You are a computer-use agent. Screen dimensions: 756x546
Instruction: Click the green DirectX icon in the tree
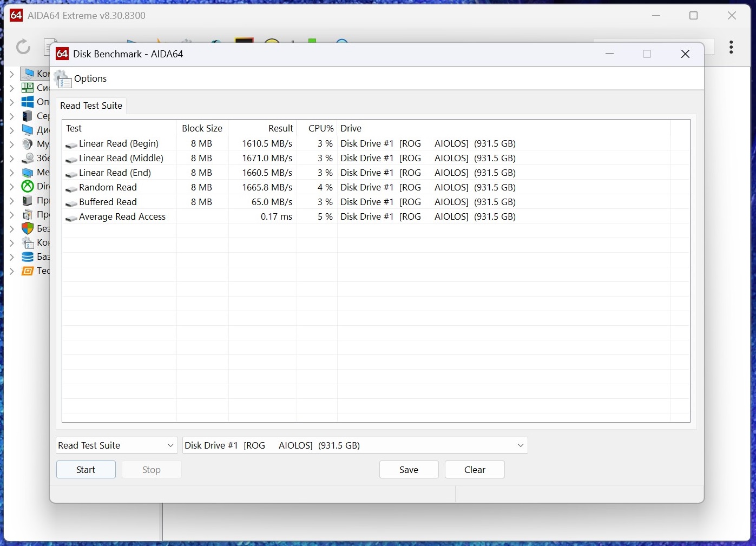tap(28, 186)
